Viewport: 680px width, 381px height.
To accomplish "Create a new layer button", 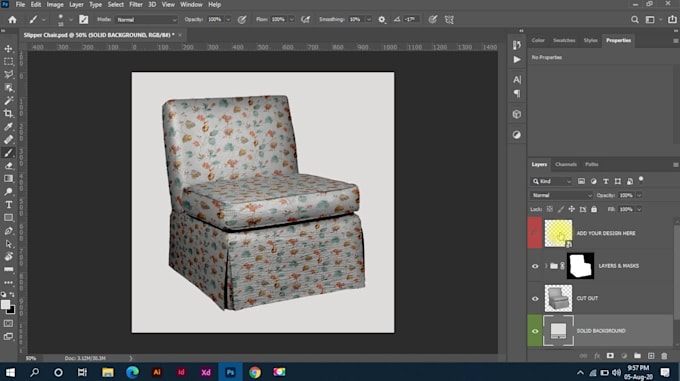I will click(651, 356).
